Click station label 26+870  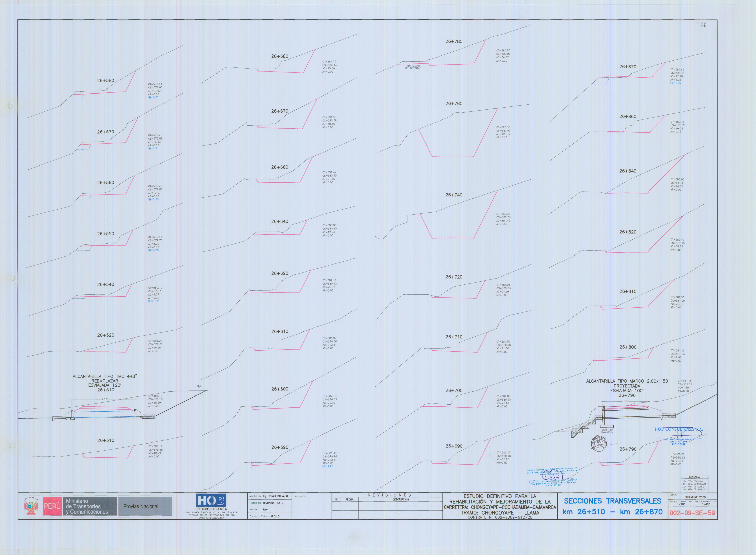tap(628, 67)
